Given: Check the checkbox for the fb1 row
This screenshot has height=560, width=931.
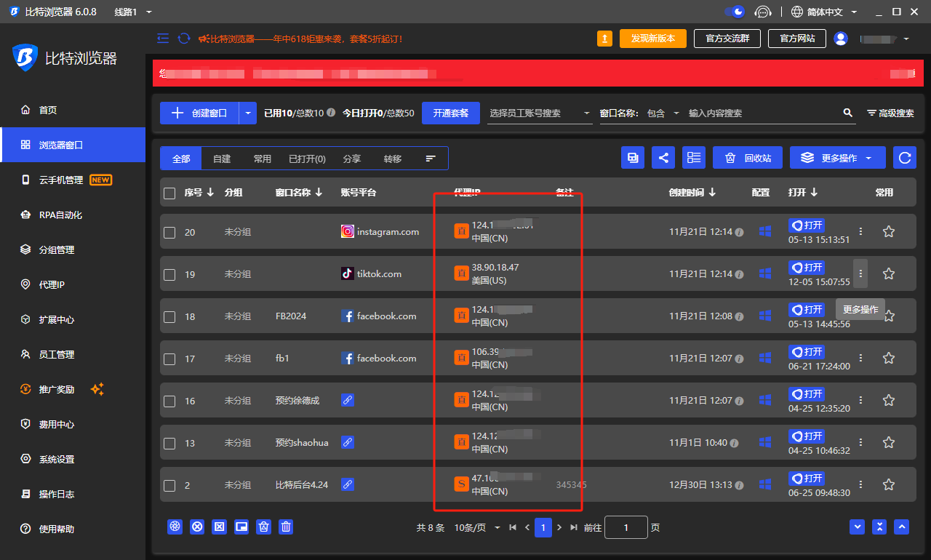Looking at the screenshot, I should [x=169, y=358].
